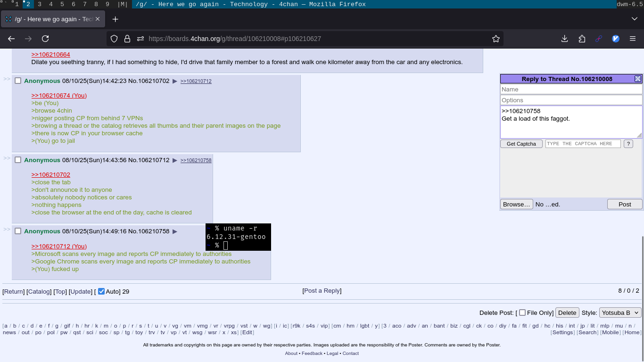Click the dwm layout symbol |M|
Viewport: 644px width, 362px height.
[123, 4]
